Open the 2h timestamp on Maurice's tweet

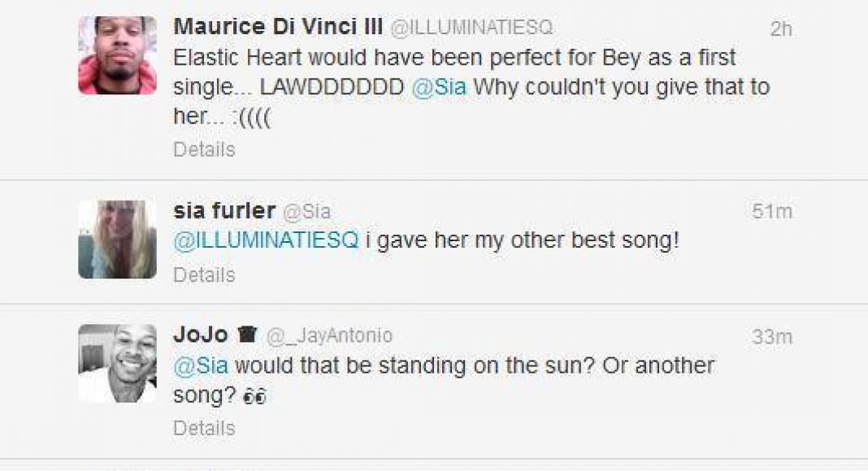coord(780,28)
